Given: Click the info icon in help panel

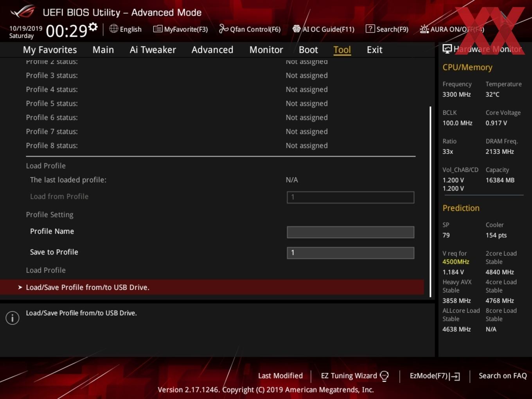Looking at the screenshot, I should (x=13, y=318).
